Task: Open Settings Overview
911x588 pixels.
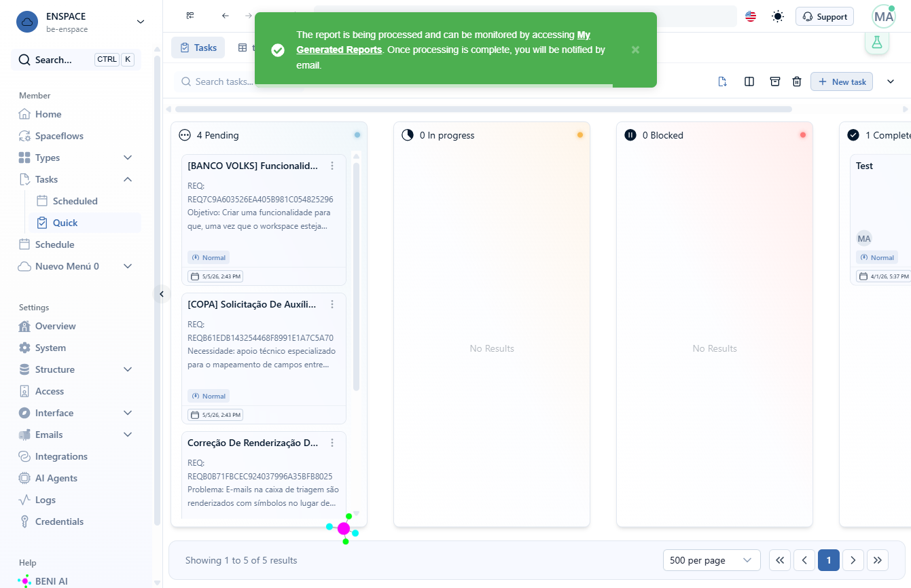Action: (55, 326)
